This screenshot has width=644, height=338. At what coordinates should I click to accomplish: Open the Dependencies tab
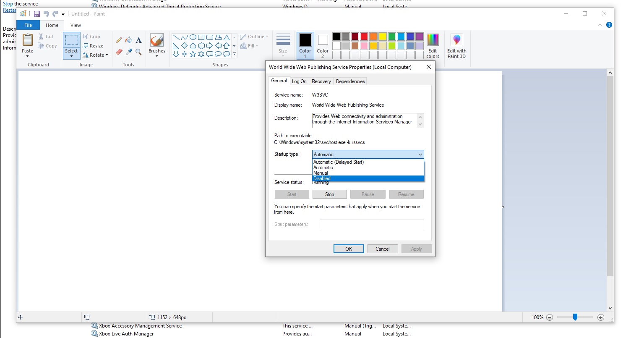coord(350,81)
